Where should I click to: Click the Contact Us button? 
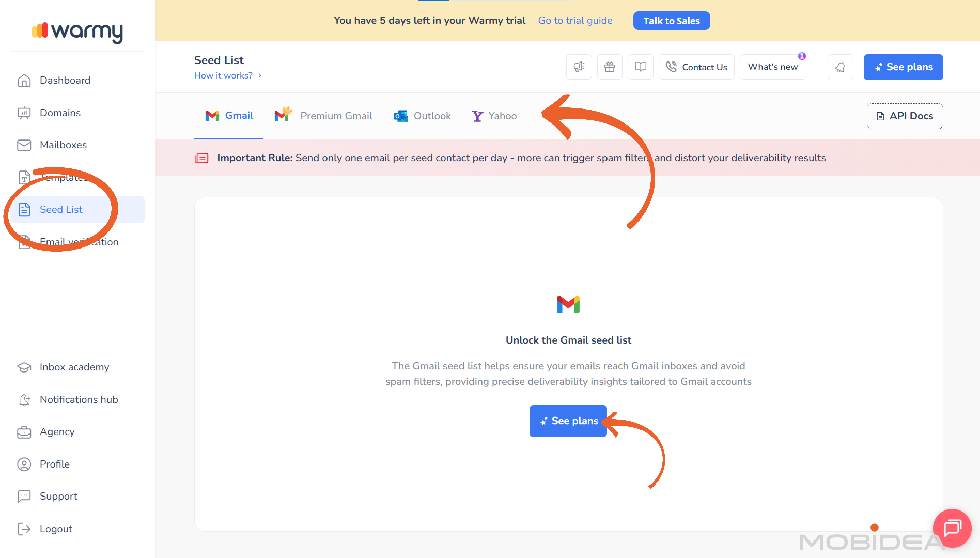click(696, 67)
